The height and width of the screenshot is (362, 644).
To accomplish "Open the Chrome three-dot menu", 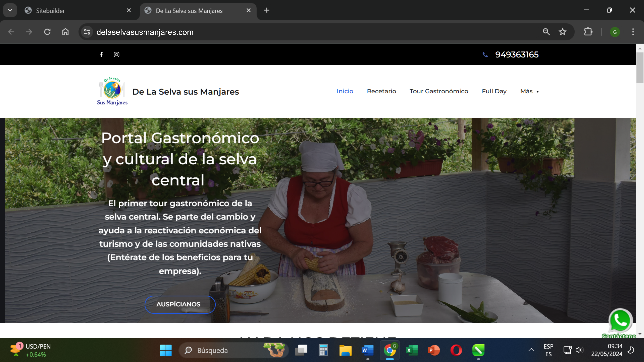I will pyautogui.click(x=633, y=32).
